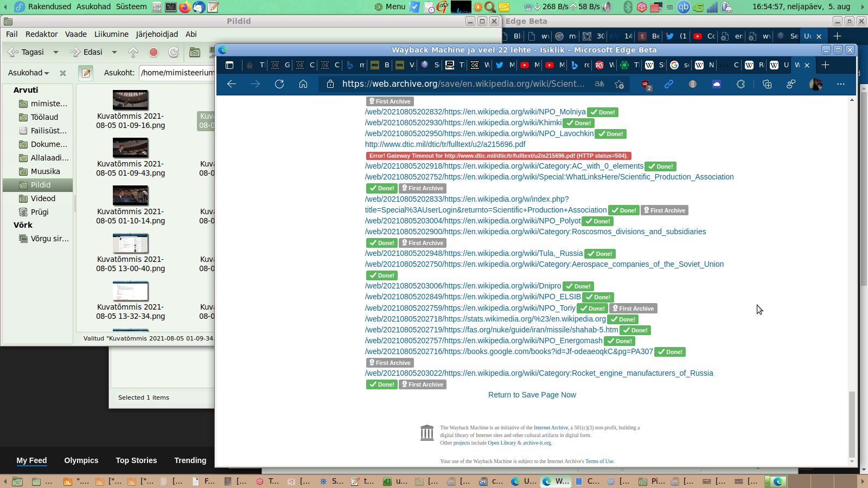The height and width of the screenshot is (488, 868).
Task: Open the Edasi history dropdown arrow
Action: pos(114,52)
